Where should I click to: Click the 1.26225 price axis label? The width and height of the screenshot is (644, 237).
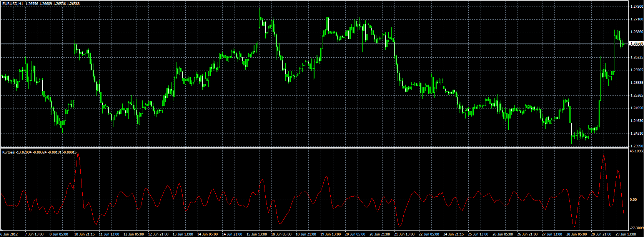(x=637, y=57)
